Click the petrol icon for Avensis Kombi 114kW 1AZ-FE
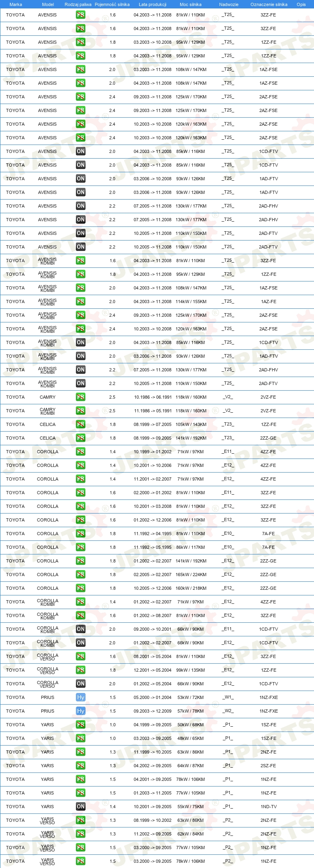The image size is (314, 868). [81, 302]
